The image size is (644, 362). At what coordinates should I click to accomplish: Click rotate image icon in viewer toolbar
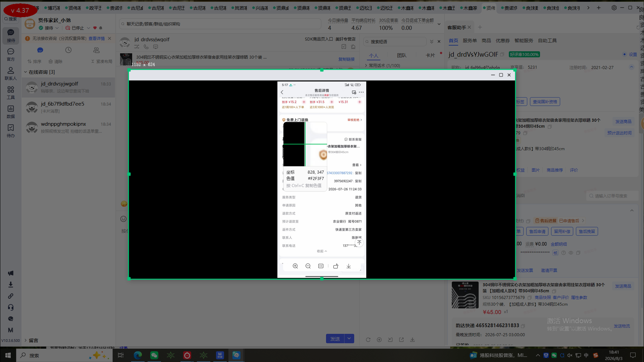click(x=336, y=266)
